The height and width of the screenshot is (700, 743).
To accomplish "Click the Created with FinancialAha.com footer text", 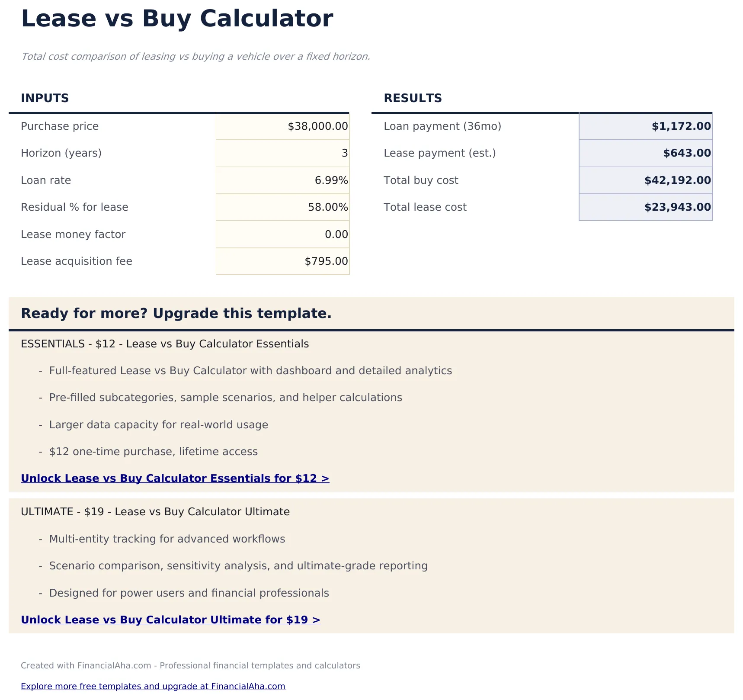I will point(190,666).
